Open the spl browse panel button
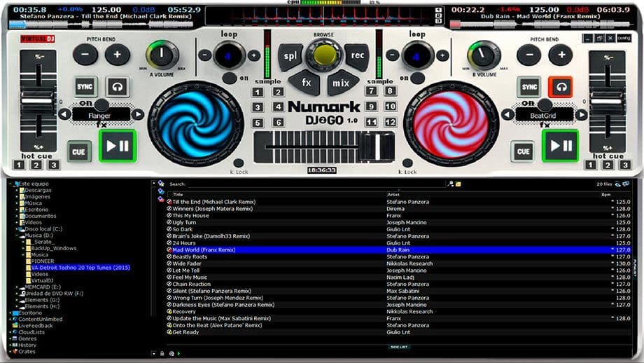 point(290,56)
